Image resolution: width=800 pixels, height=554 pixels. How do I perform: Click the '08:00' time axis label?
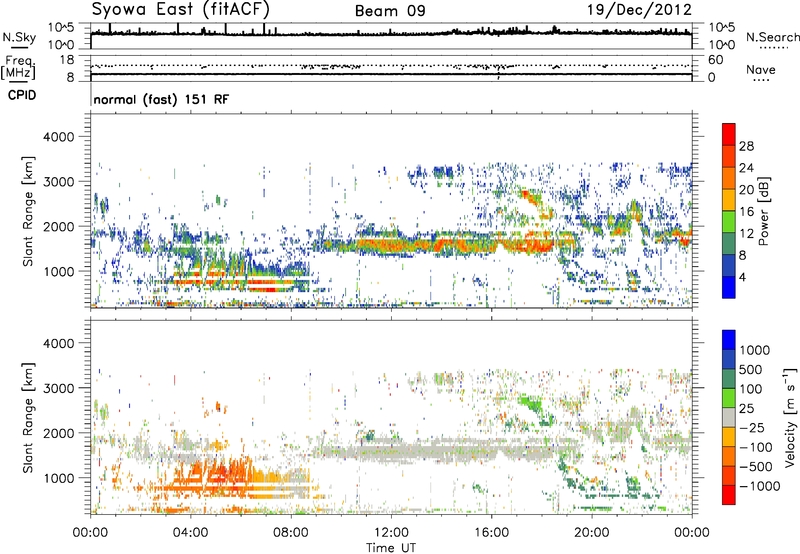[290, 533]
